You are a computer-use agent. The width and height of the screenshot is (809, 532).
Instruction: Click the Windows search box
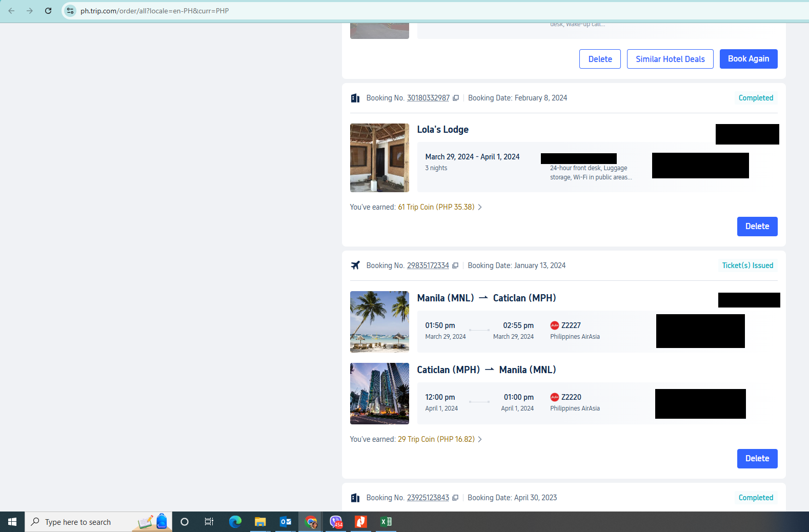(98, 522)
